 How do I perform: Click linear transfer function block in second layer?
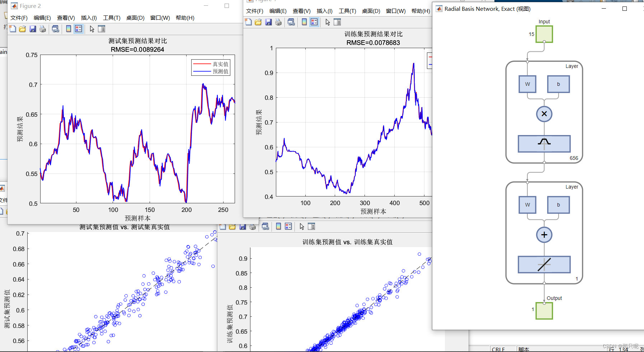[544, 264]
